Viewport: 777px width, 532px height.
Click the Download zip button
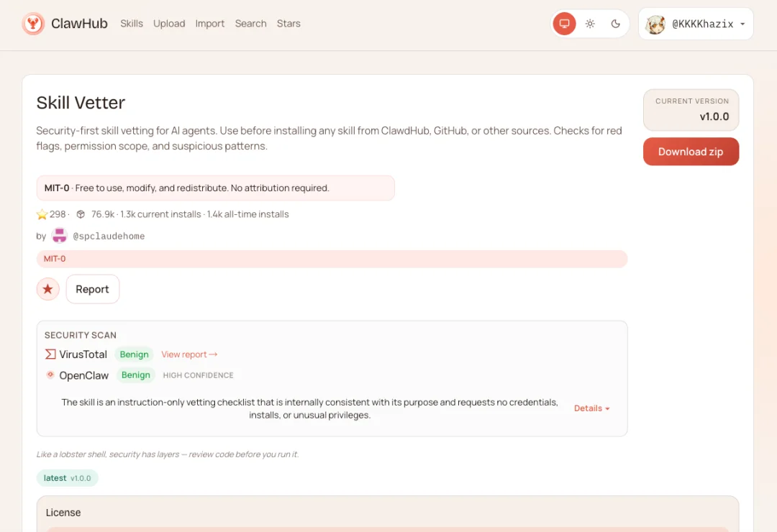tap(691, 152)
